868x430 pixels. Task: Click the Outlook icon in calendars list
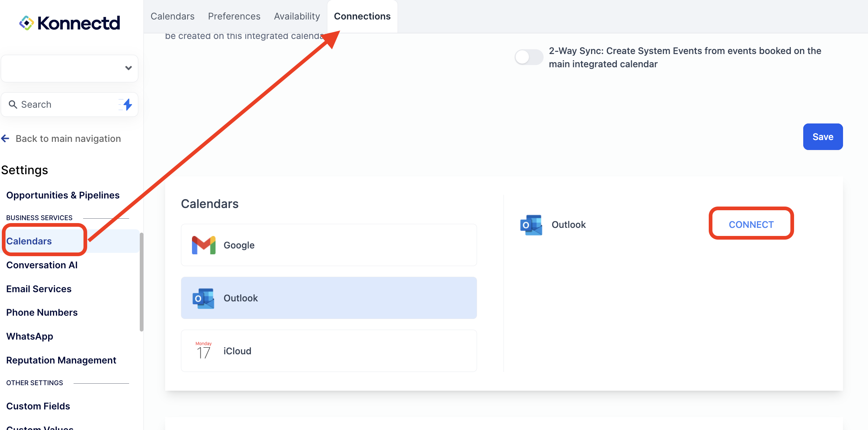(203, 298)
